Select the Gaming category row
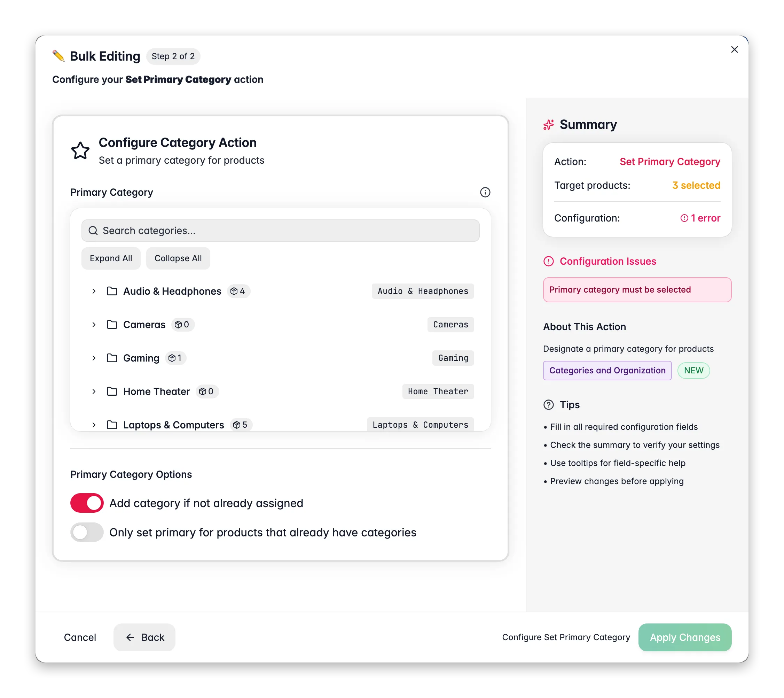784x698 pixels. (x=280, y=358)
